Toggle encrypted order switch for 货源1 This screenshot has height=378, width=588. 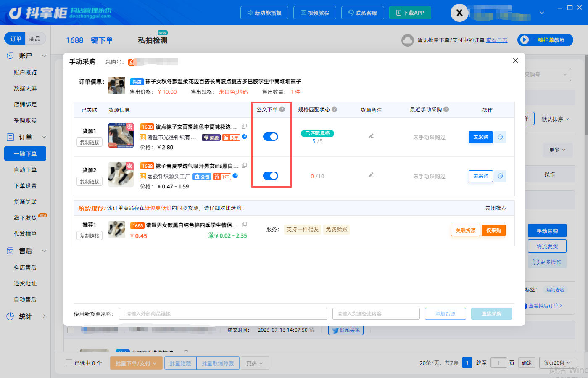point(271,137)
